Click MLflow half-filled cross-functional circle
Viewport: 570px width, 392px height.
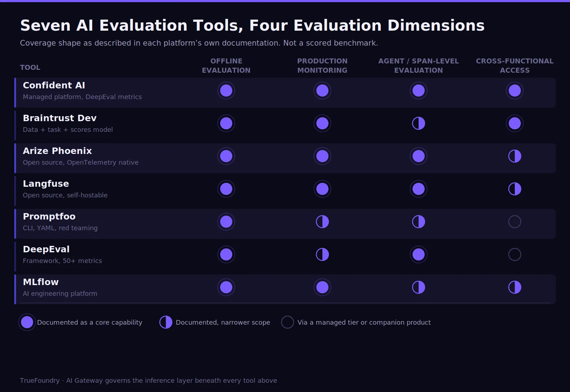pos(515,287)
